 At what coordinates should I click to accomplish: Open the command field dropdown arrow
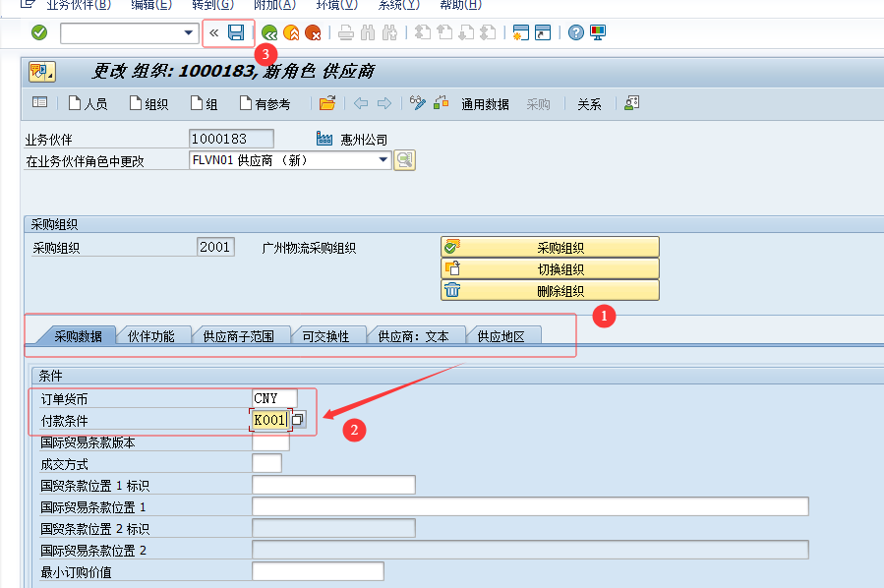pos(189,33)
